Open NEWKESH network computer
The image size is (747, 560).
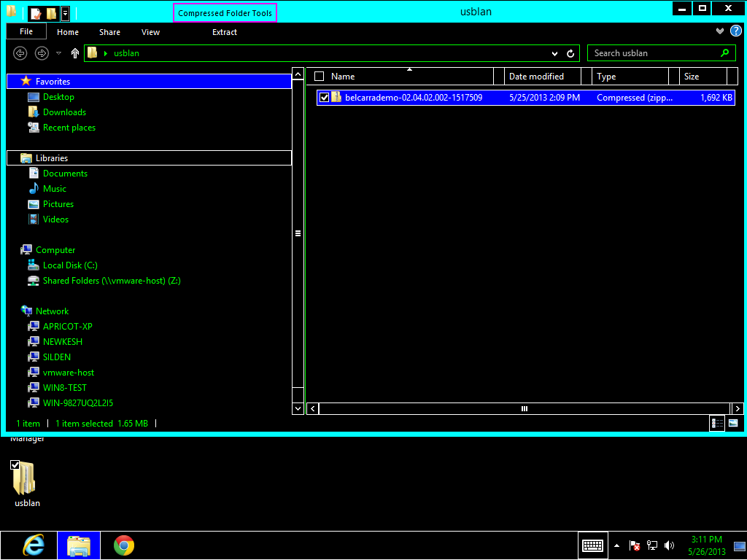(63, 341)
